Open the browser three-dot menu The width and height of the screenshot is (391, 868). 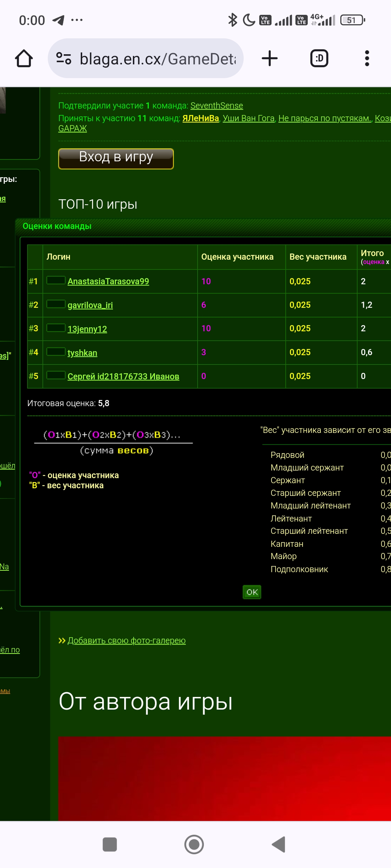367,59
